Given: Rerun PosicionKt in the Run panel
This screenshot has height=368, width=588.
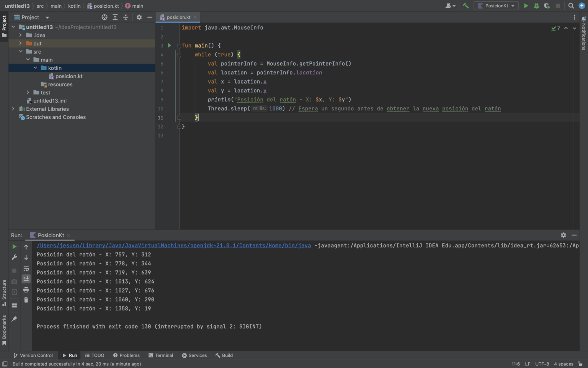Looking at the screenshot, I should tap(14, 246).
